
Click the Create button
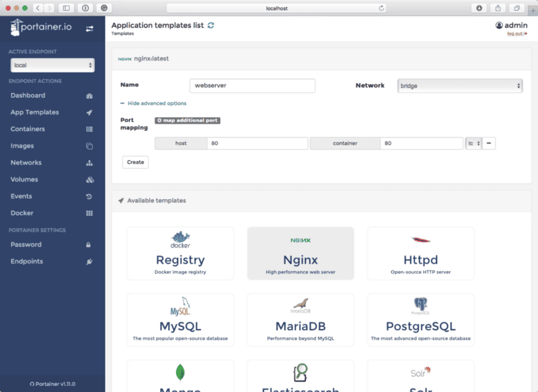coord(134,161)
